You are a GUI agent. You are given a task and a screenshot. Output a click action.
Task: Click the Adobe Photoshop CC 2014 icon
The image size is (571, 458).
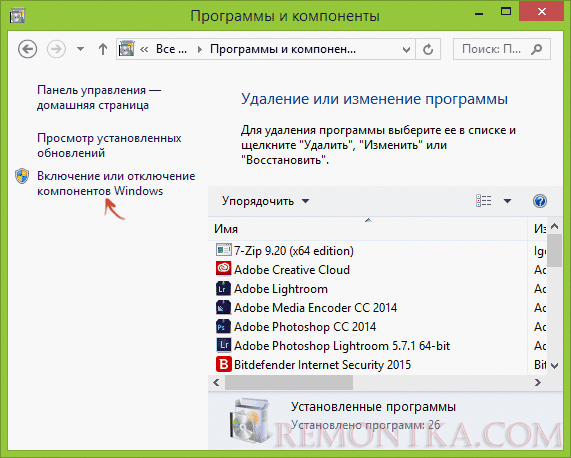[223, 327]
